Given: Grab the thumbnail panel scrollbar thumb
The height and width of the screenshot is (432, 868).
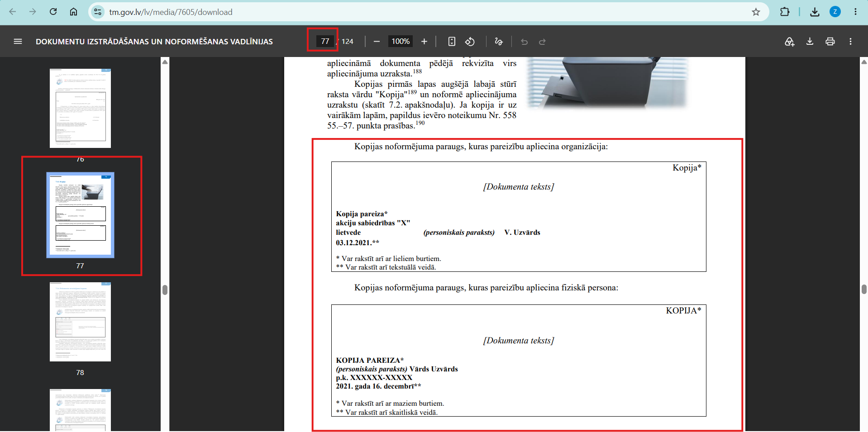Looking at the screenshot, I should coord(165,290).
